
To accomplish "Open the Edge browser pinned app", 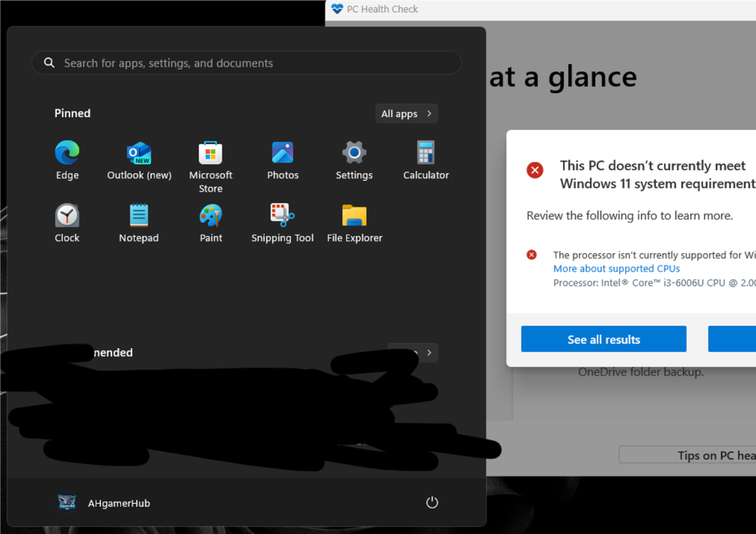I will [x=67, y=160].
